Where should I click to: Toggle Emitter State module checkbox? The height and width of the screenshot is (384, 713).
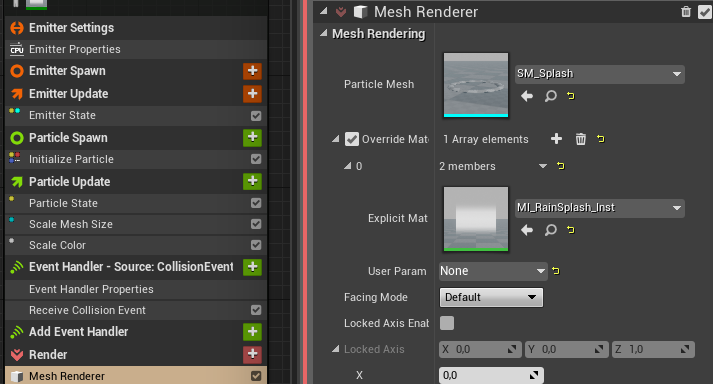(256, 116)
